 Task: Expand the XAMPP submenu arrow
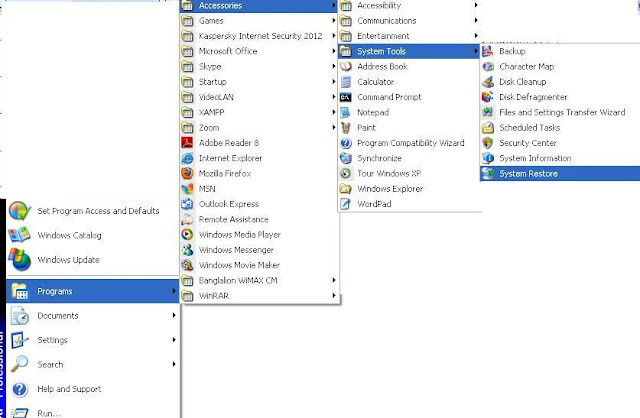pos(334,112)
